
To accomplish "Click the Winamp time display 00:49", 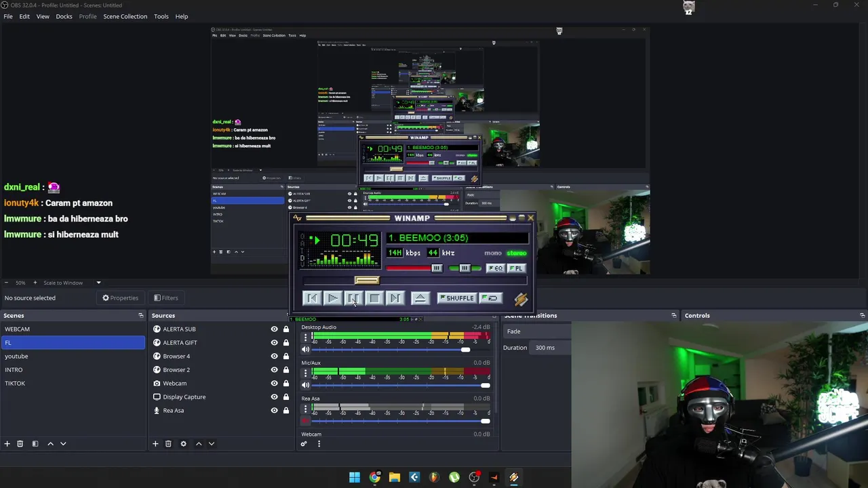I will [x=355, y=241].
